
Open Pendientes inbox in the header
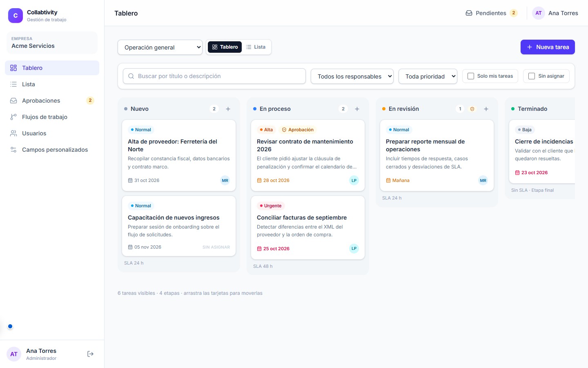(x=492, y=13)
